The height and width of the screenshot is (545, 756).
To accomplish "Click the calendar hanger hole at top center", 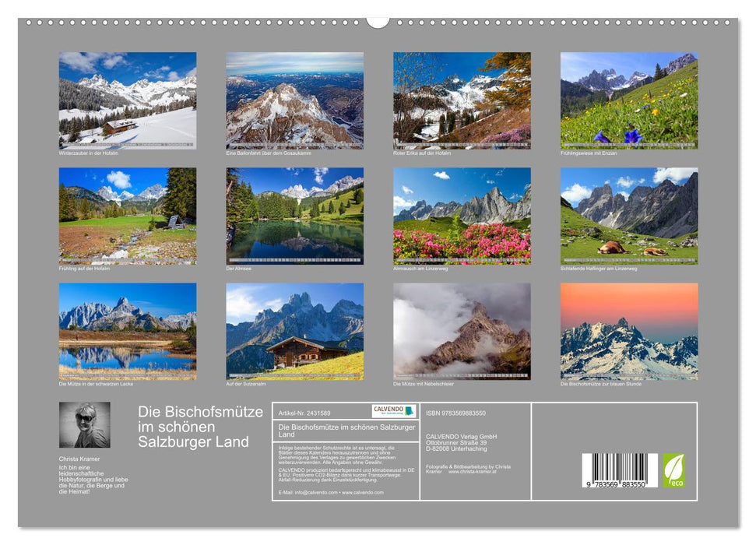I will 378,22.
